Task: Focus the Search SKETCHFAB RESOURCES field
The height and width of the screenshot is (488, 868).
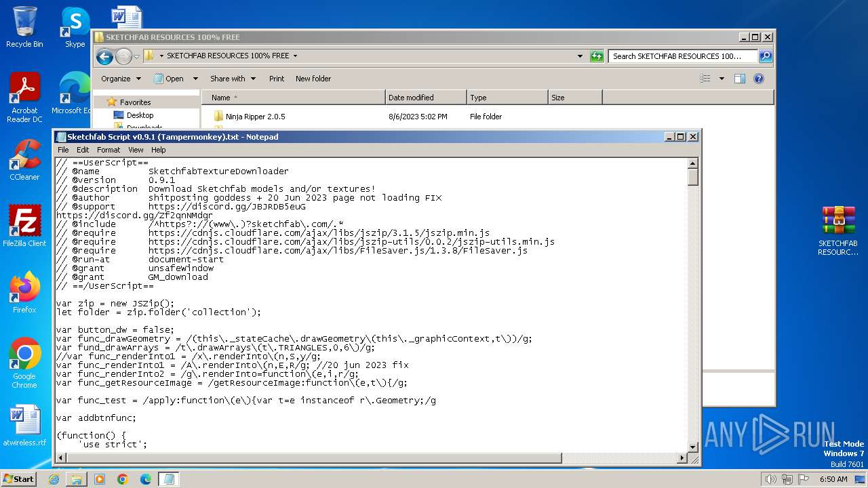Action: pos(683,56)
